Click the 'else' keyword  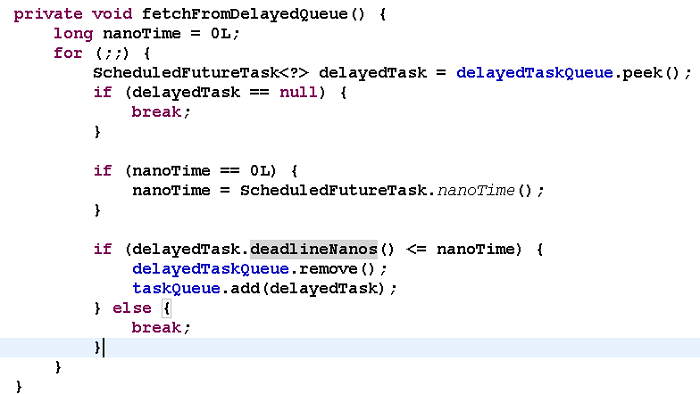[132, 308]
